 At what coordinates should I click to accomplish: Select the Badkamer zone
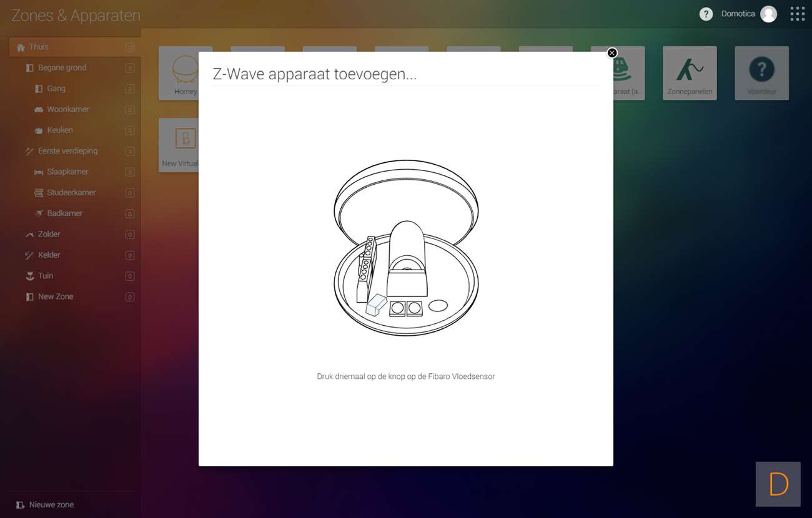click(x=64, y=213)
